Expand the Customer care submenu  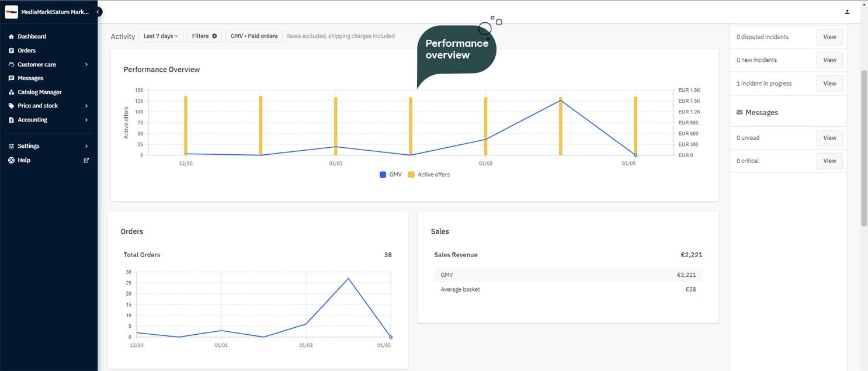tap(86, 64)
